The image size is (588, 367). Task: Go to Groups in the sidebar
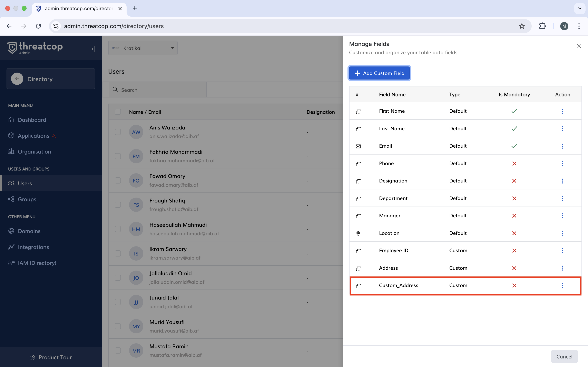[x=27, y=199]
